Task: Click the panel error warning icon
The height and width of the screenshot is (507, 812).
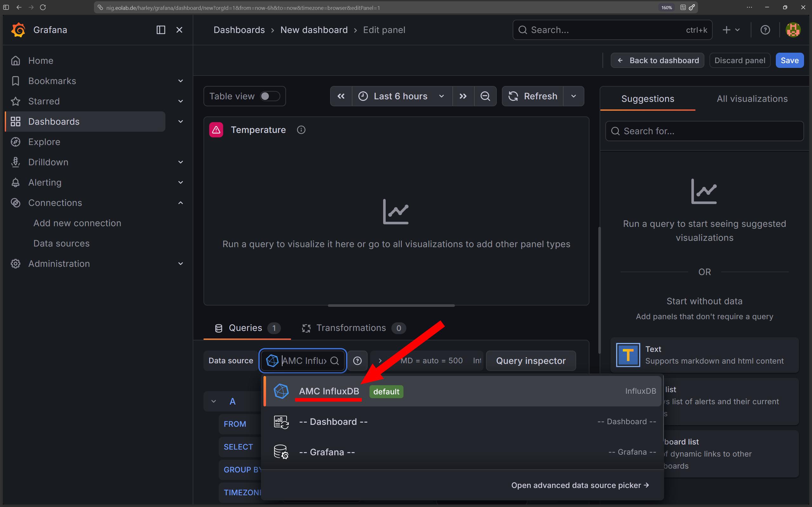Action: pos(216,130)
